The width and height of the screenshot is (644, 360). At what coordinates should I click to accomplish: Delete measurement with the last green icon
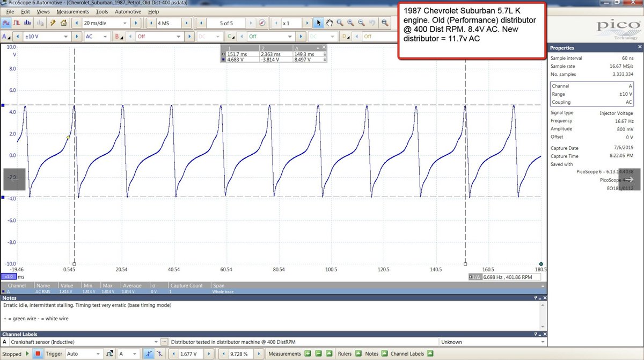[x=328, y=354]
